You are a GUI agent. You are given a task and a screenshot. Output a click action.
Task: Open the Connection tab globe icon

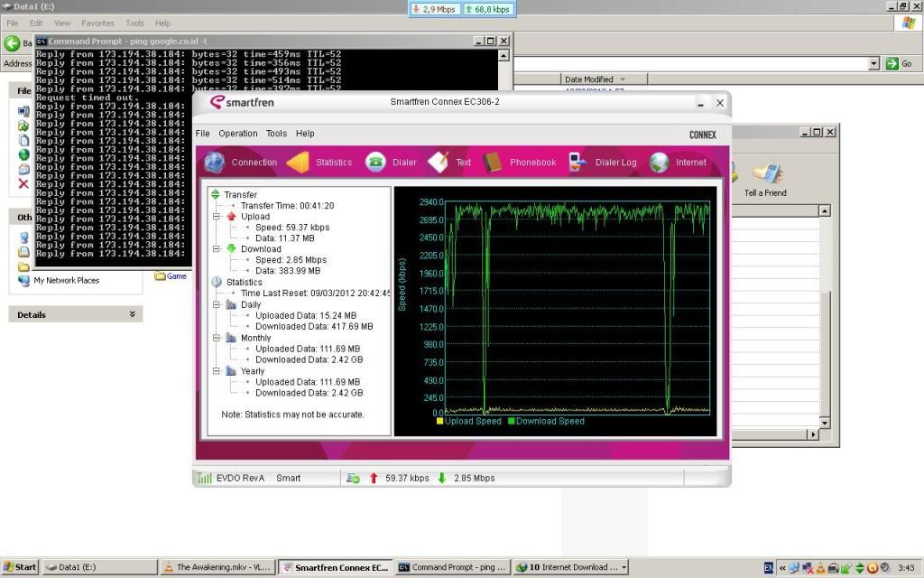point(215,163)
